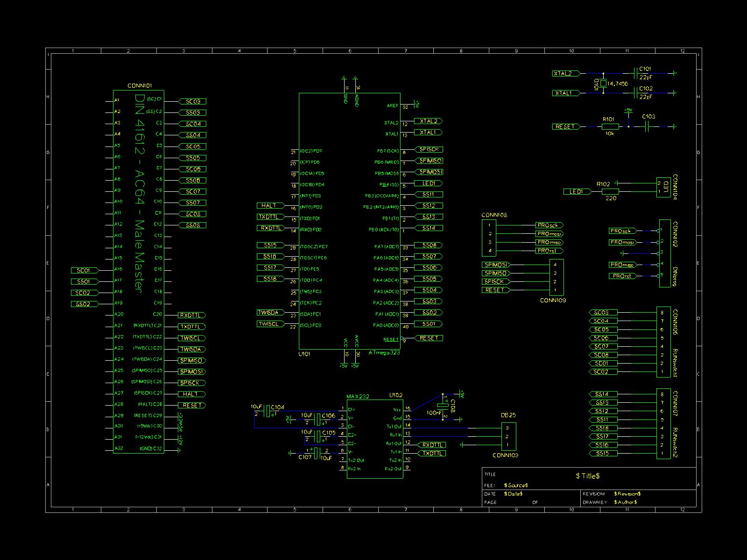Select the CONN101 reference label
The image size is (747, 560).
(x=140, y=86)
